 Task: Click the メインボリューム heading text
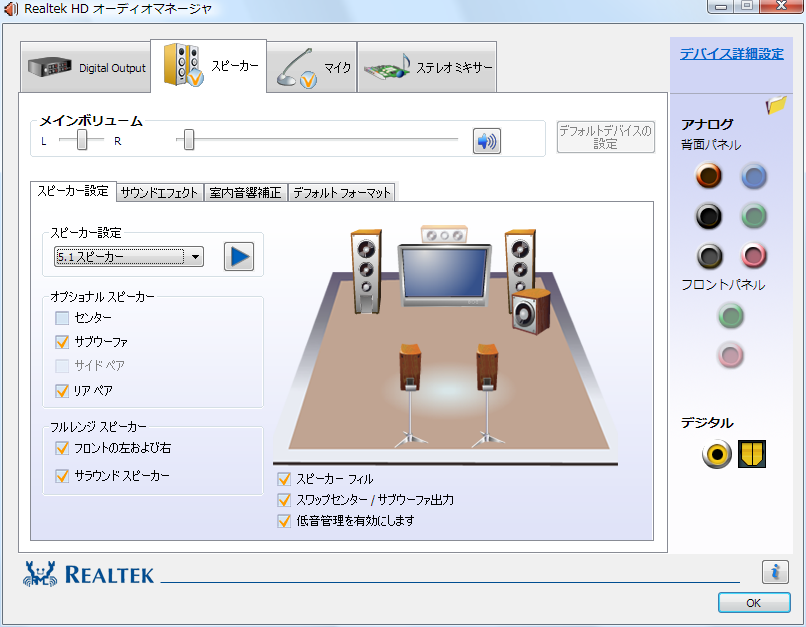pos(91,121)
